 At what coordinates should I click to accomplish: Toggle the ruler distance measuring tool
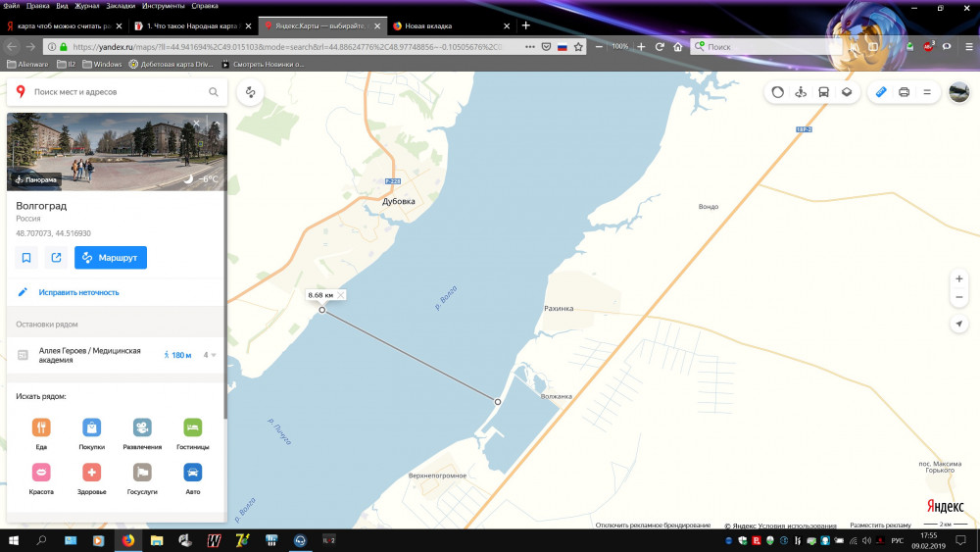(881, 92)
